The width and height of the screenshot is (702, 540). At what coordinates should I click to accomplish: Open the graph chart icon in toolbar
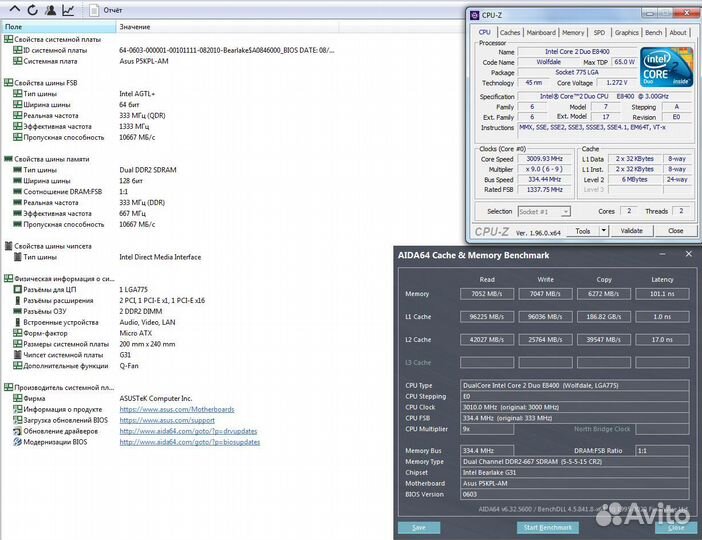pyautogui.click(x=68, y=10)
